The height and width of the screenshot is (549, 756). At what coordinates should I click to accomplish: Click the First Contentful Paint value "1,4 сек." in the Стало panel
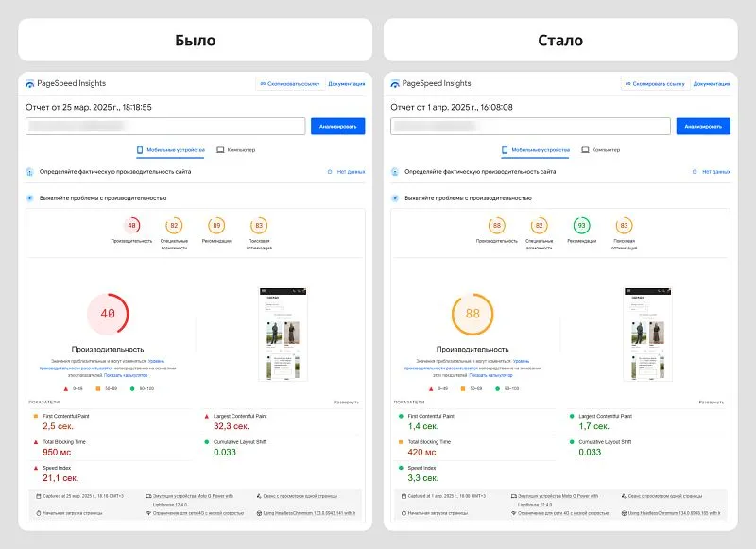(x=422, y=426)
